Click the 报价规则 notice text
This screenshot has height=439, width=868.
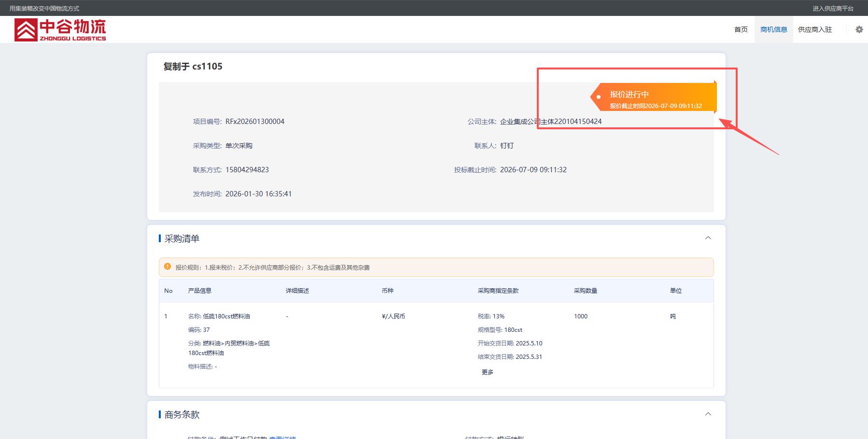pos(273,267)
